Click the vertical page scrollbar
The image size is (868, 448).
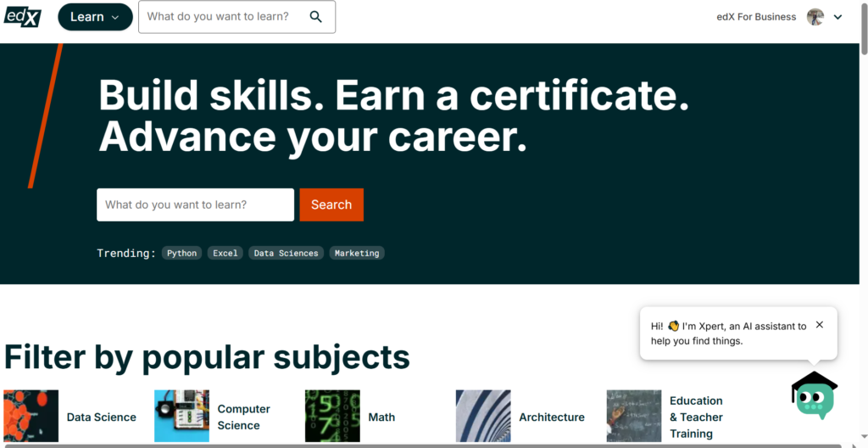click(864, 28)
